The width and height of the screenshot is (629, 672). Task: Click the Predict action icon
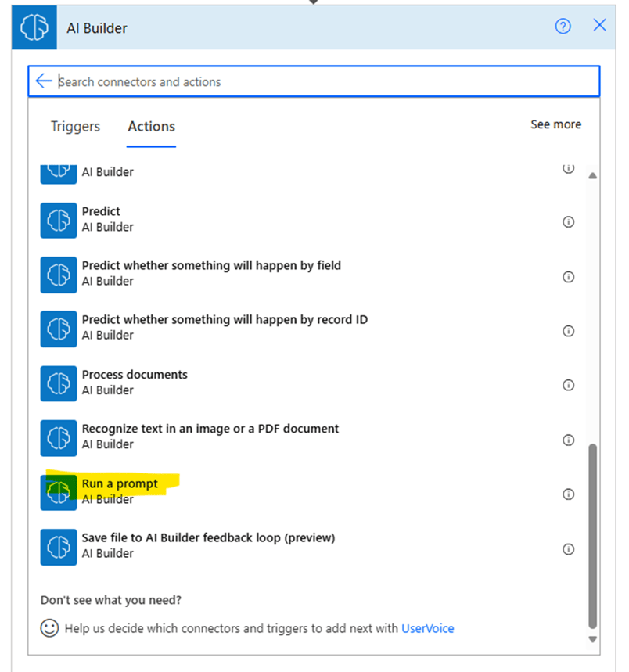59,221
